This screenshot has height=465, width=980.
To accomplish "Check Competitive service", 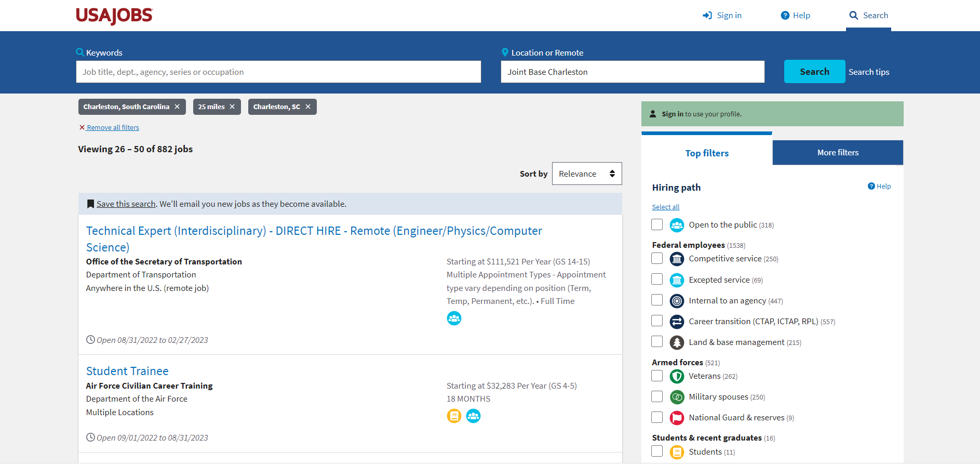I will 657,258.
